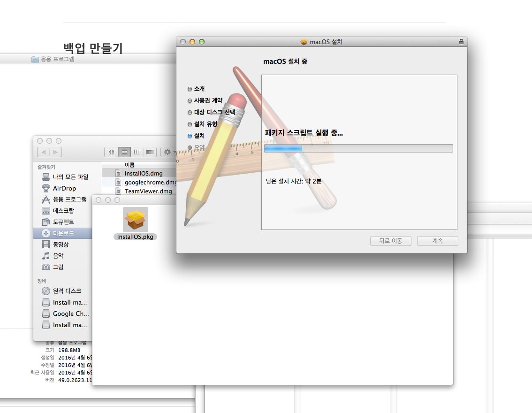Select TeamViewer.dmg file row

click(139, 191)
